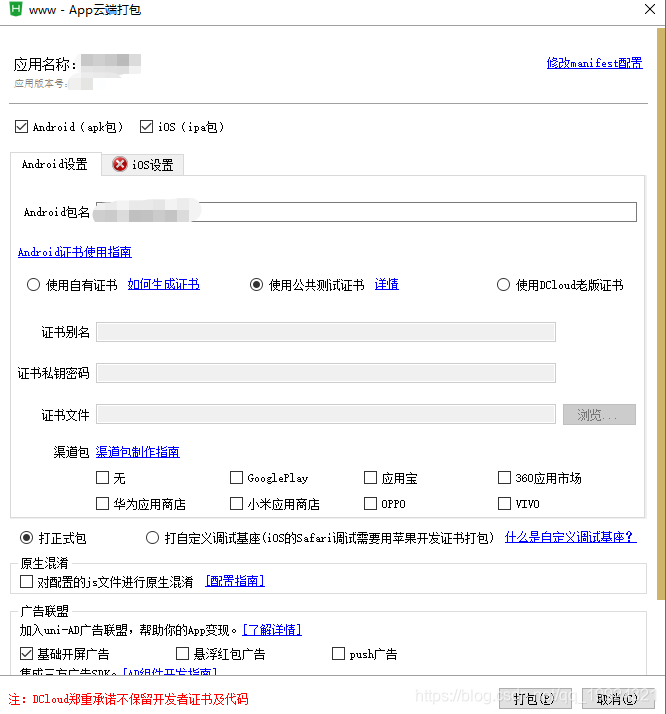
Task: Open the 详情 link for public test certificate
Action: [x=386, y=284]
